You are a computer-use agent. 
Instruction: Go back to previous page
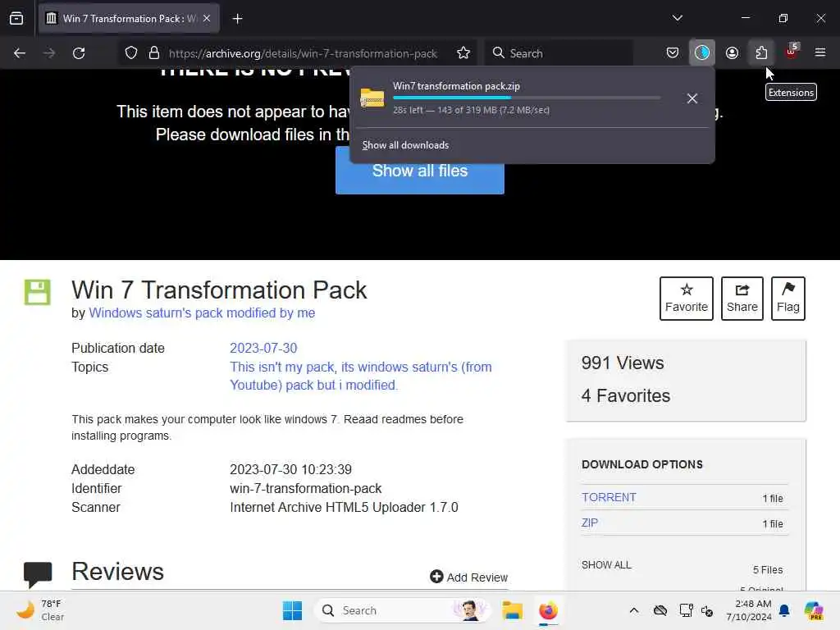[x=20, y=53]
